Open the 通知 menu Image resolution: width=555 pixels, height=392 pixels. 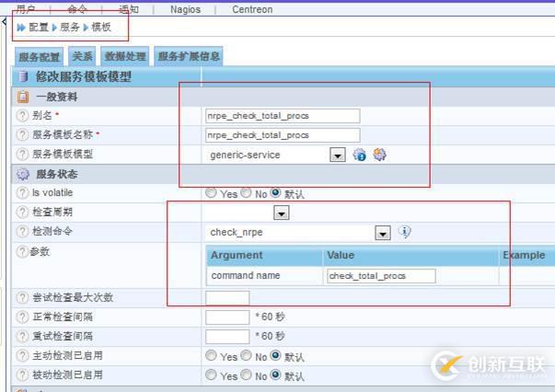[129, 9]
